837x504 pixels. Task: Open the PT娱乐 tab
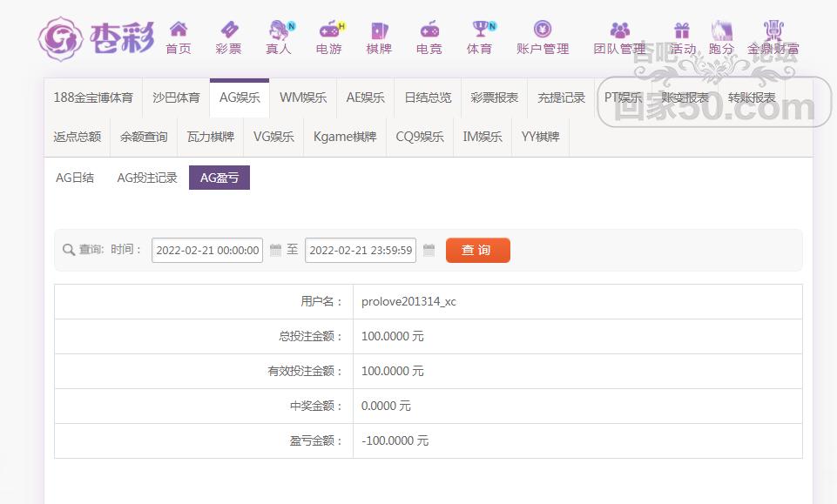(623, 97)
